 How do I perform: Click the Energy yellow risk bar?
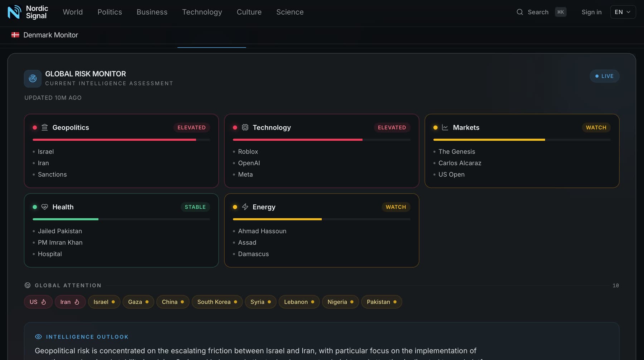click(x=277, y=219)
